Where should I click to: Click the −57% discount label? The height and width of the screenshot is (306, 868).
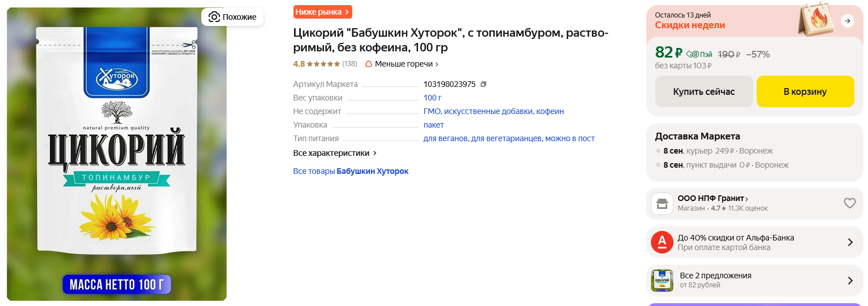(x=758, y=54)
